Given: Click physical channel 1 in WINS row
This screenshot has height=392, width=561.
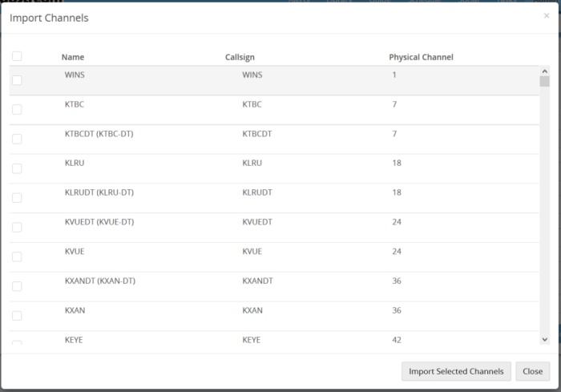Looking at the screenshot, I should tap(394, 75).
